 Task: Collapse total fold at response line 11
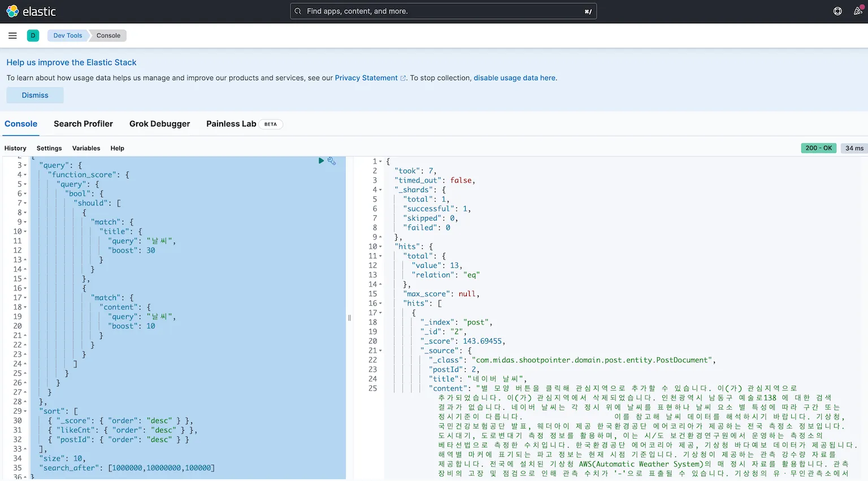[x=381, y=256]
